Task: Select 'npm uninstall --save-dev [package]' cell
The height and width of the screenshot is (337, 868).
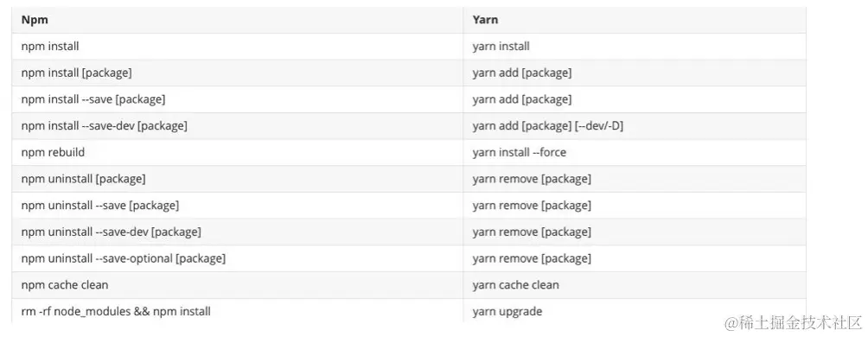Action: coord(237,232)
